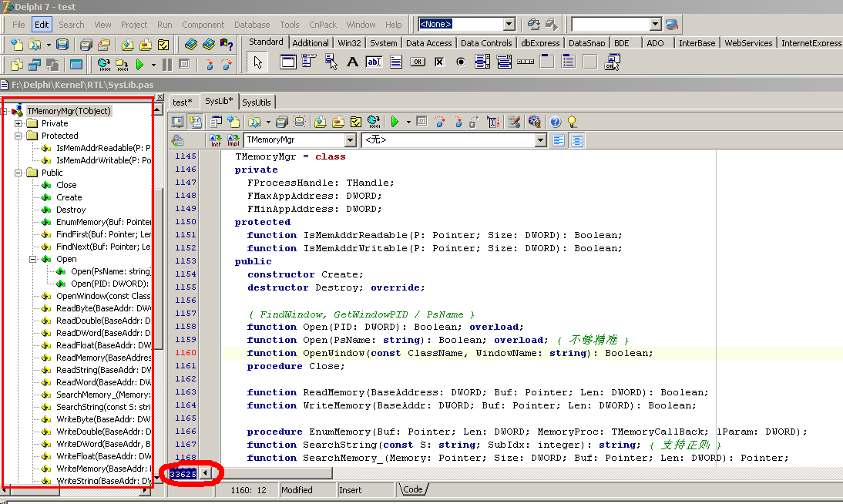The image size is (843, 504).
Task: Open the <None> desktop combo dropdown
Action: pyautogui.click(x=509, y=24)
